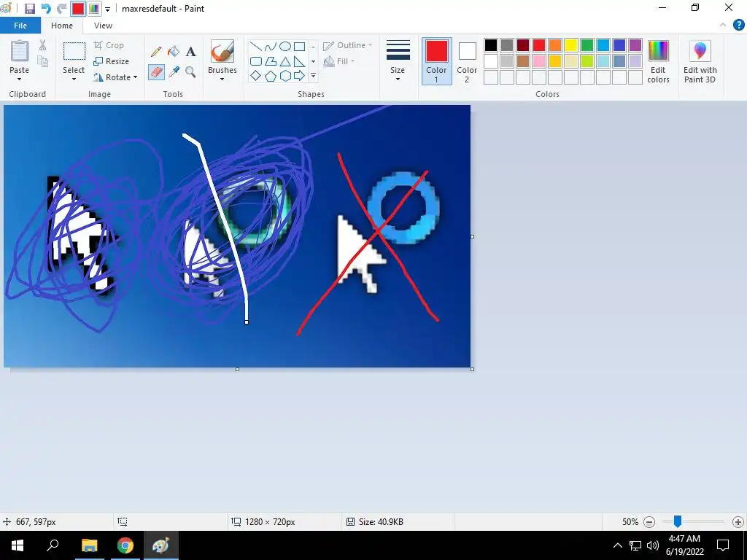Click the Undo arrow in the title bar
This screenshot has height=560, width=747.
click(x=46, y=9)
